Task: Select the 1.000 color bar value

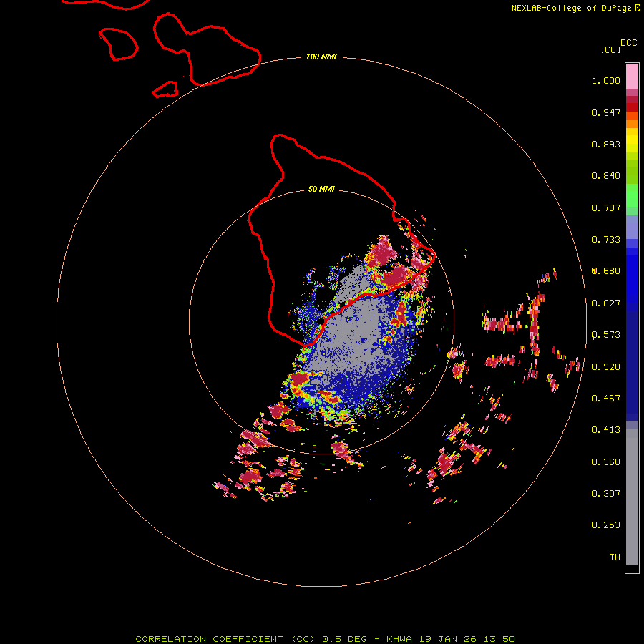Action: coord(606,80)
